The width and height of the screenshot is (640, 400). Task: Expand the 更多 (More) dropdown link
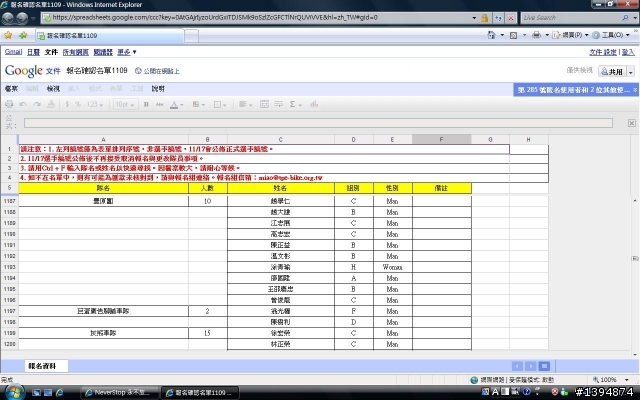(127, 52)
